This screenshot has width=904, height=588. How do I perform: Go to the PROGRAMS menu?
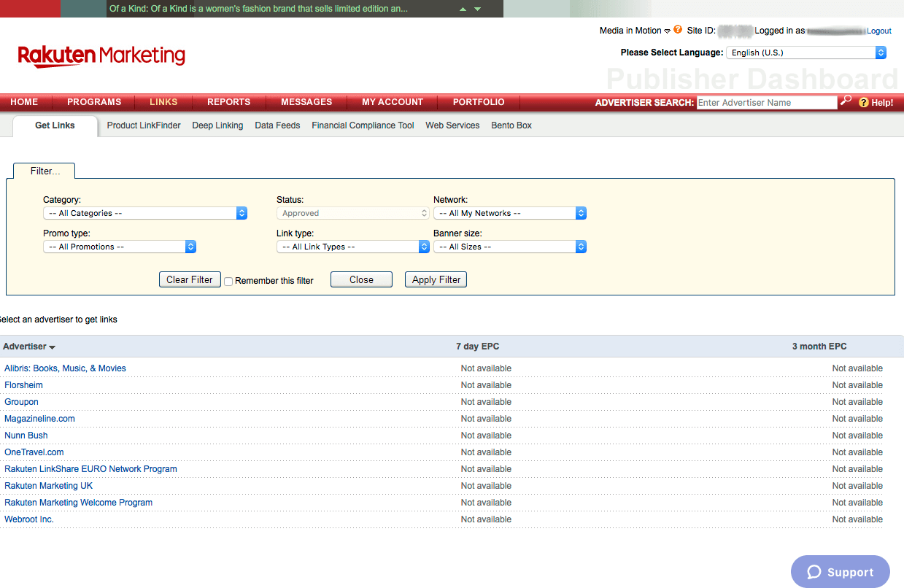94,102
